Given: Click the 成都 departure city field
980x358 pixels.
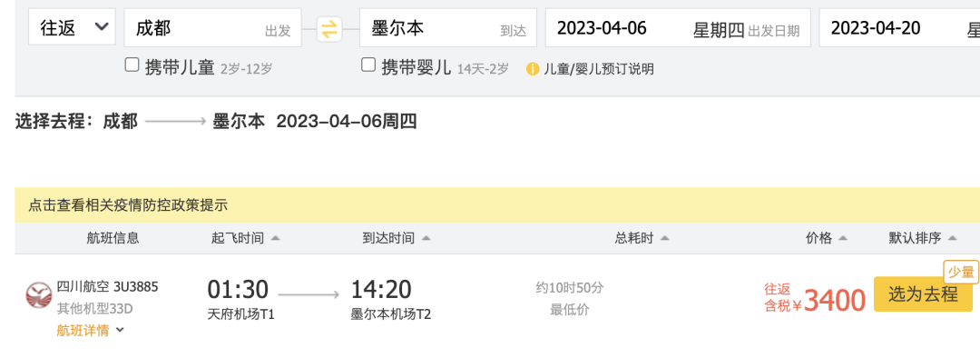Looking at the screenshot, I should 212,27.
